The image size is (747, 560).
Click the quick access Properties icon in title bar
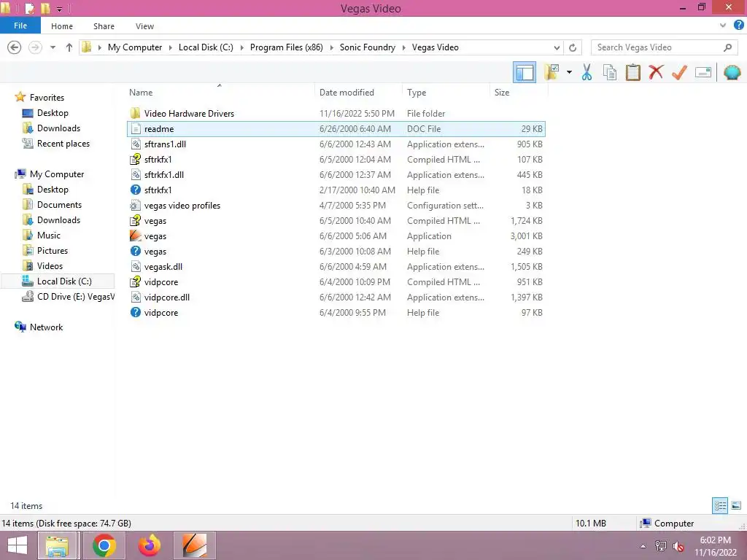coord(29,8)
